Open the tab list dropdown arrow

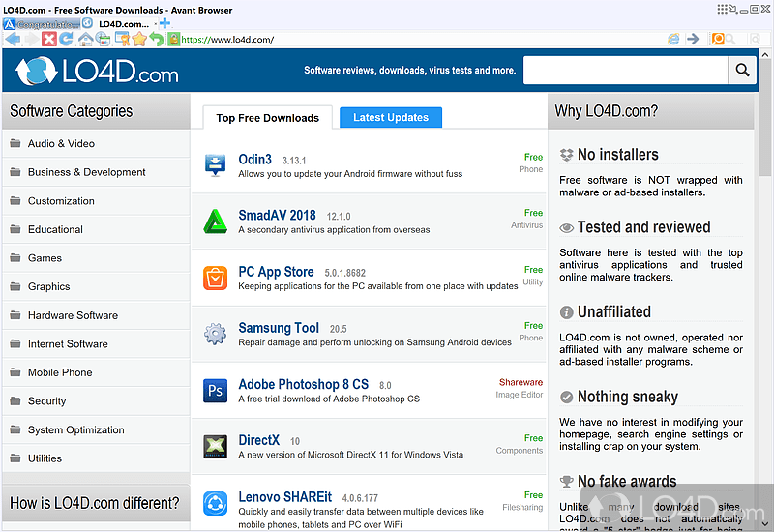tap(156, 23)
